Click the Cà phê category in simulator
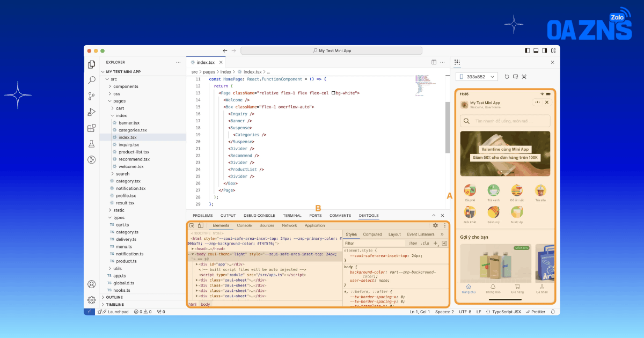Image resolution: width=644 pixels, height=338 pixels. click(x=470, y=193)
